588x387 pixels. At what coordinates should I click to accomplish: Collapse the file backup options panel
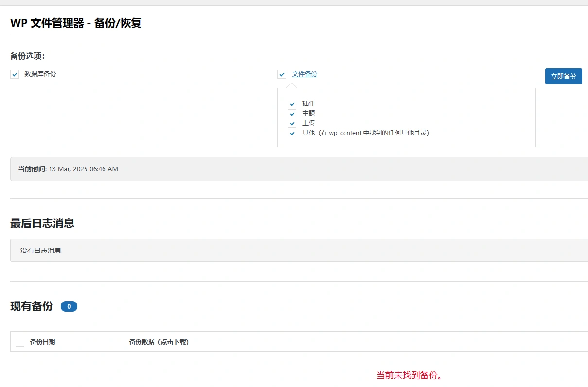(x=305, y=73)
